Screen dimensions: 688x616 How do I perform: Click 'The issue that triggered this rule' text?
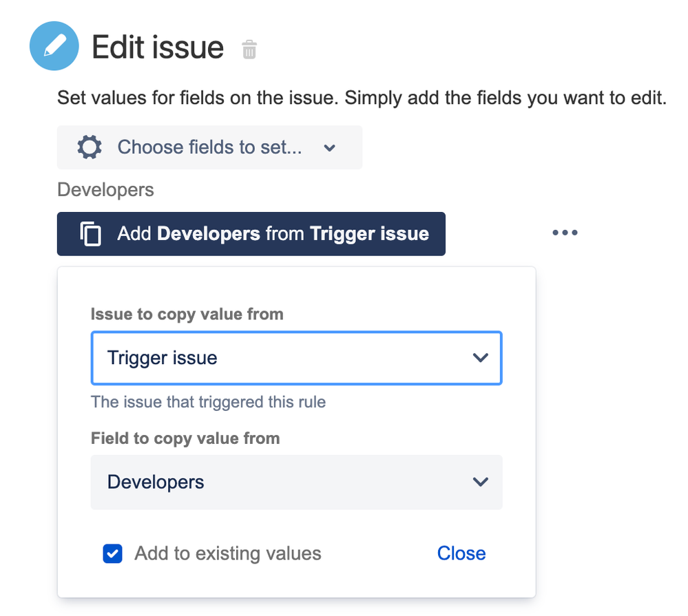208,402
